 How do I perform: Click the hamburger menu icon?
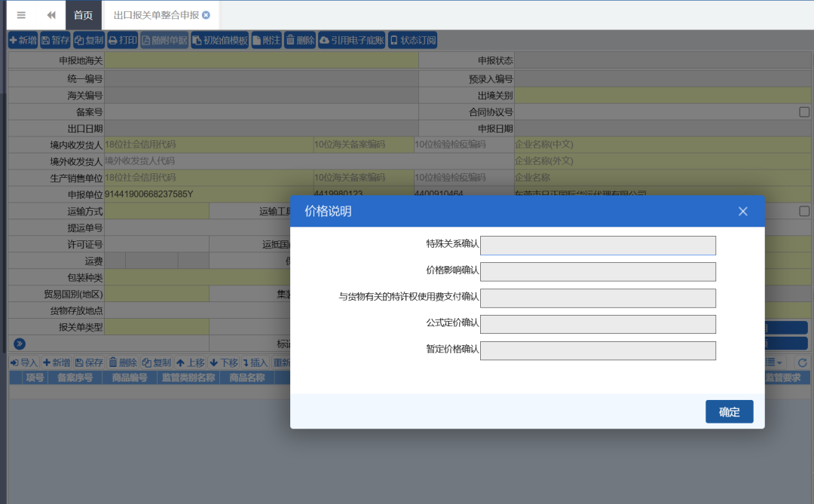pos(21,15)
